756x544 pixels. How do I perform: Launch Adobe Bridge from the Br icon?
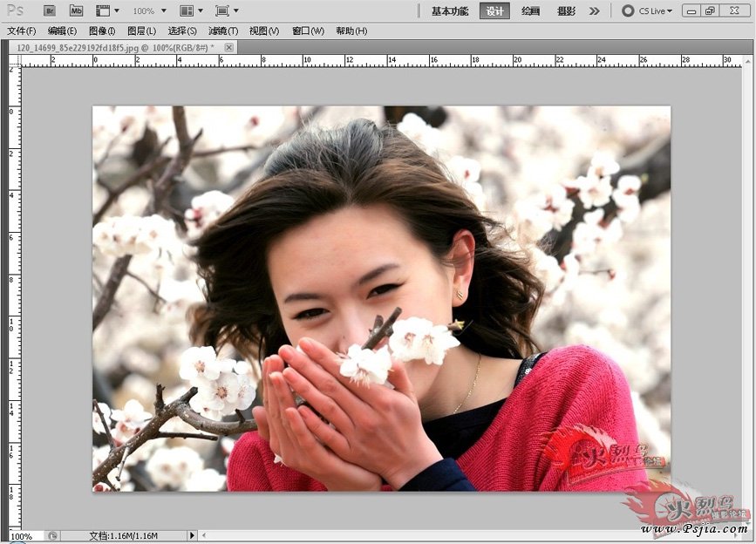(50, 10)
